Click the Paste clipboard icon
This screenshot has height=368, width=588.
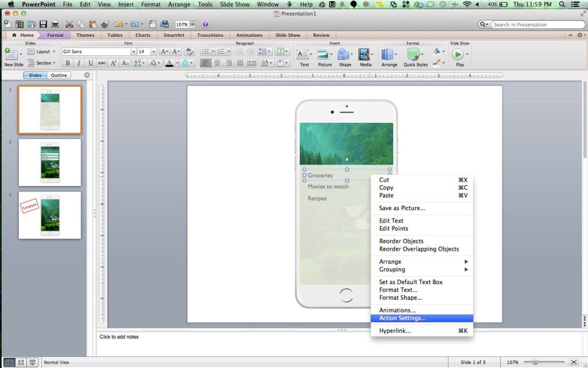[92, 24]
